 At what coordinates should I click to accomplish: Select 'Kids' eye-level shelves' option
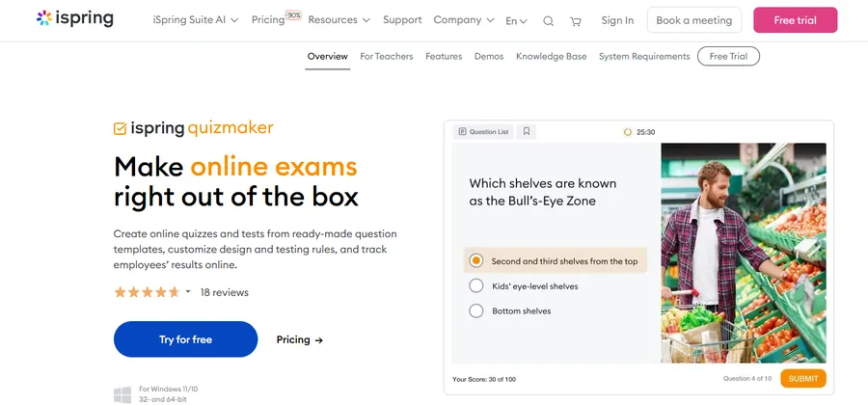[524, 286]
